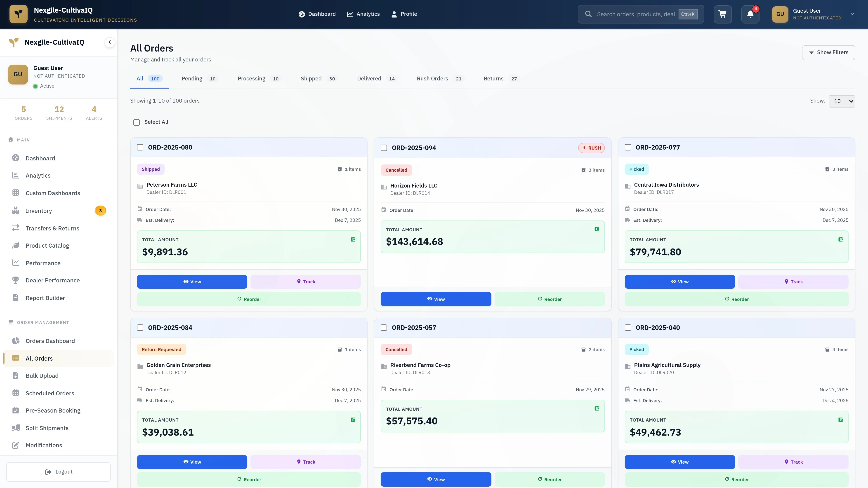
Task: Check the Select All checkbox
Action: coord(137,122)
